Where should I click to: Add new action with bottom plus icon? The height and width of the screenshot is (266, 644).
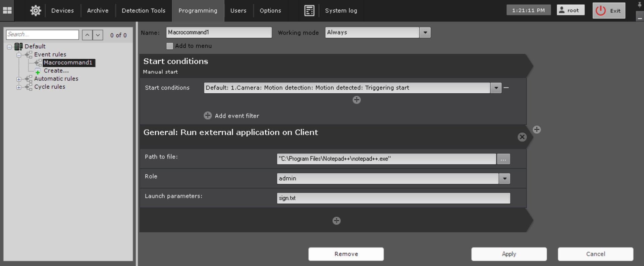click(x=336, y=221)
